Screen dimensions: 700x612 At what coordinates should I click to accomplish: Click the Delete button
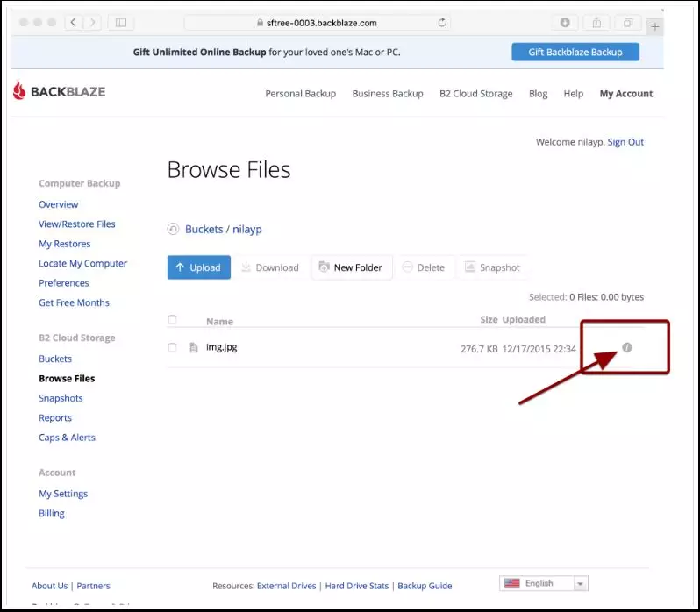coord(425,267)
